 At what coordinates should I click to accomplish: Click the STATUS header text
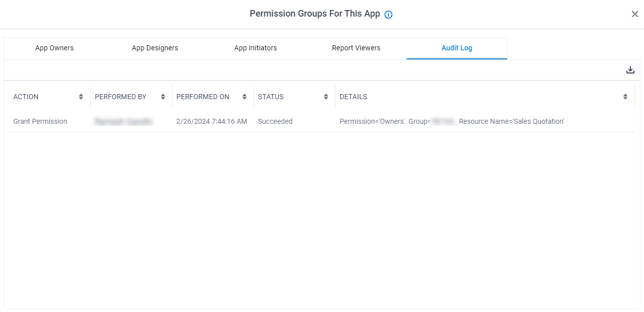pos(271,97)
